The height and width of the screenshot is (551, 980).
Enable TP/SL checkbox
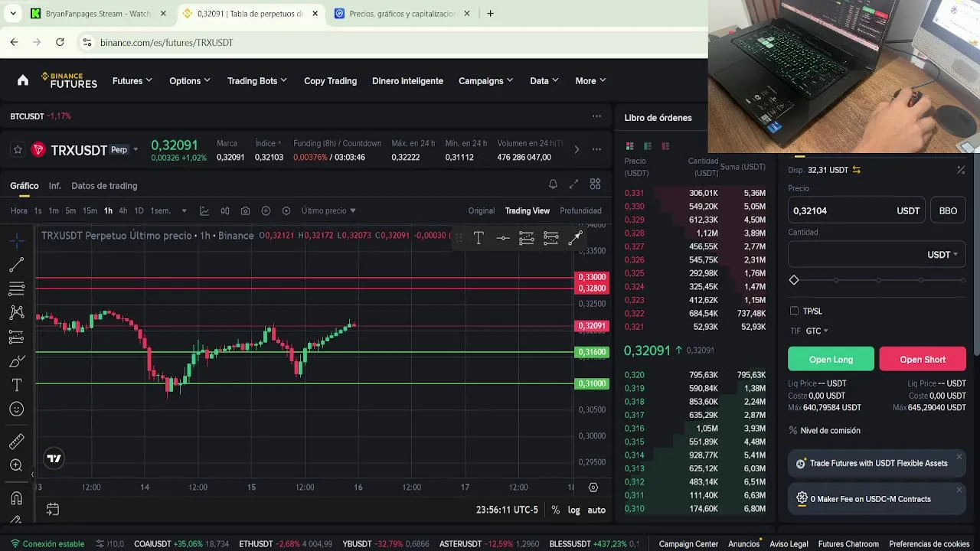click(794, 311)
